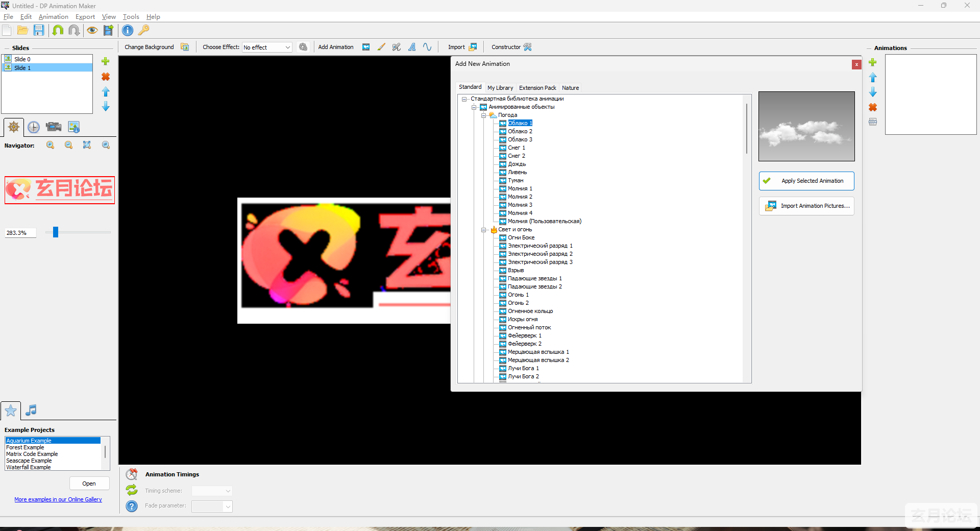Open the star favorites tab
This screenshot has height=531, width=980.
pyautogui.click(x=11, y=411)
